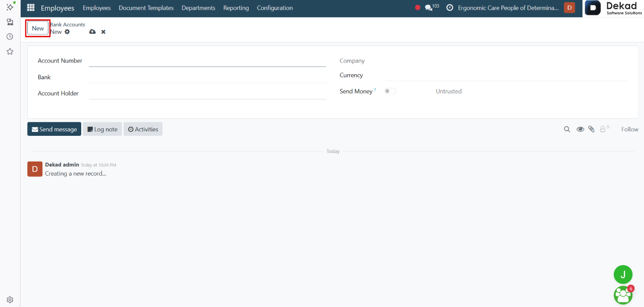Click the Dekad admin avatar in the message log
The height and width of the screenshot is (307, 644).
(x=34, y=169)
